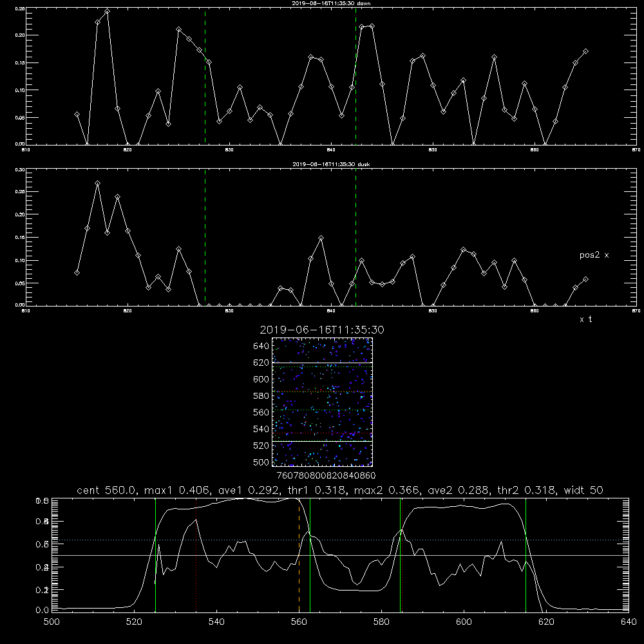Click the dusk plot title text
The image size is (644, 644).
[x=331, y=164]
